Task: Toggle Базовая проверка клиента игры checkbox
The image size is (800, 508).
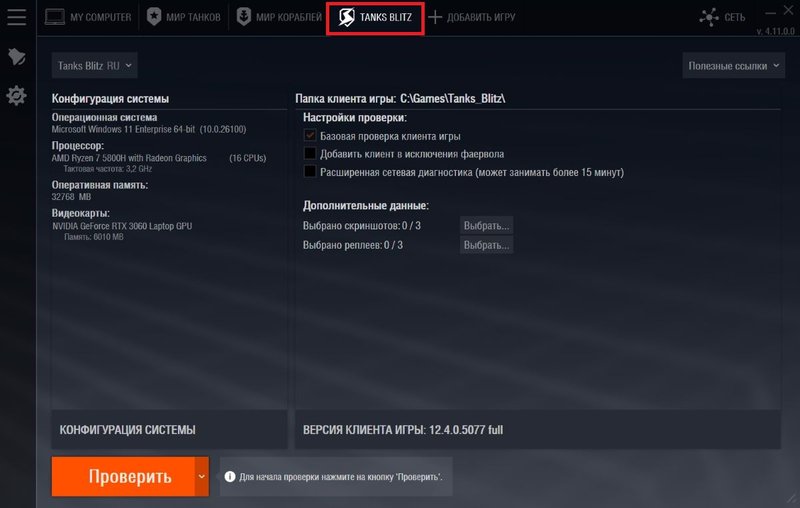Action: point(310,136)
